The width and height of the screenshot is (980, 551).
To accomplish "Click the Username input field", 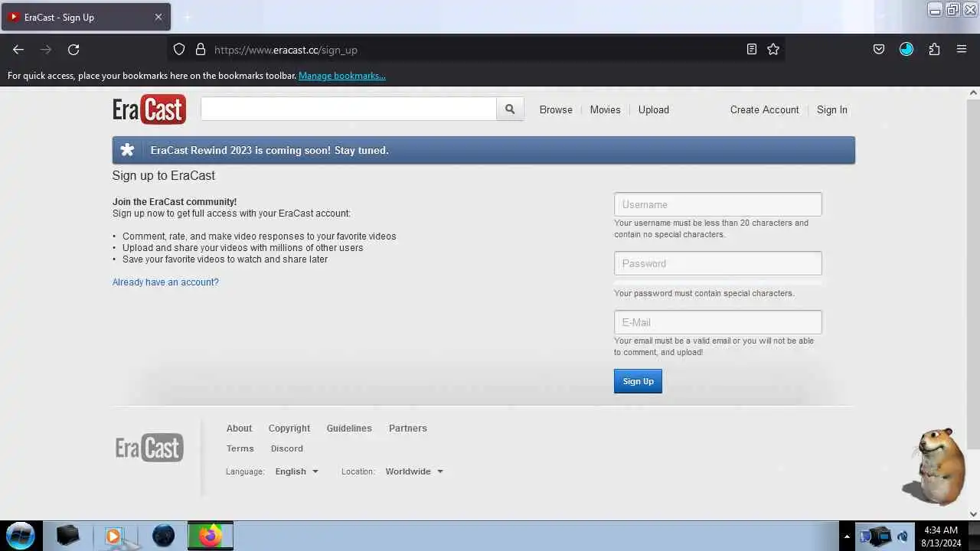I will pyautogui.click(x=718, y=204).
